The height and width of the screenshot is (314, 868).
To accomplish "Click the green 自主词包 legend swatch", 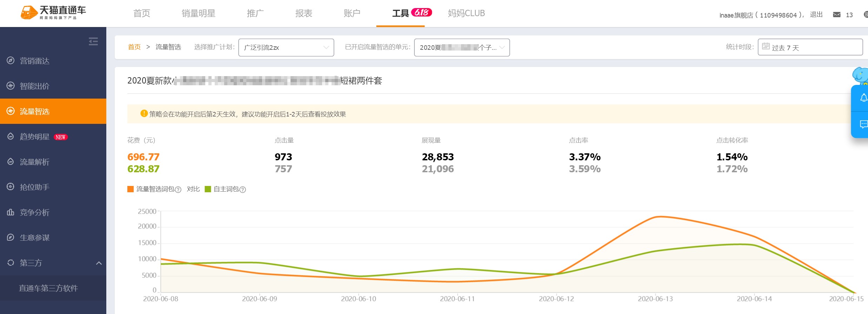I will click(208, 189).
